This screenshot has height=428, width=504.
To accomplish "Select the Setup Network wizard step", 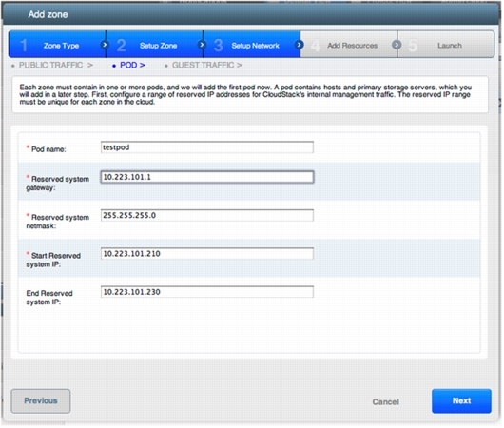I will click(252, 45).
